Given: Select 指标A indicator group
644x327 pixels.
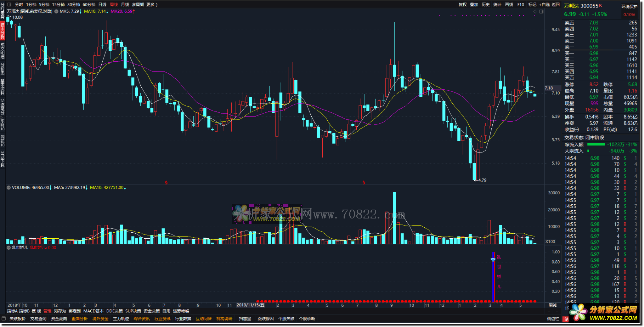Looking at the screenshot, I should pos(12,311).
